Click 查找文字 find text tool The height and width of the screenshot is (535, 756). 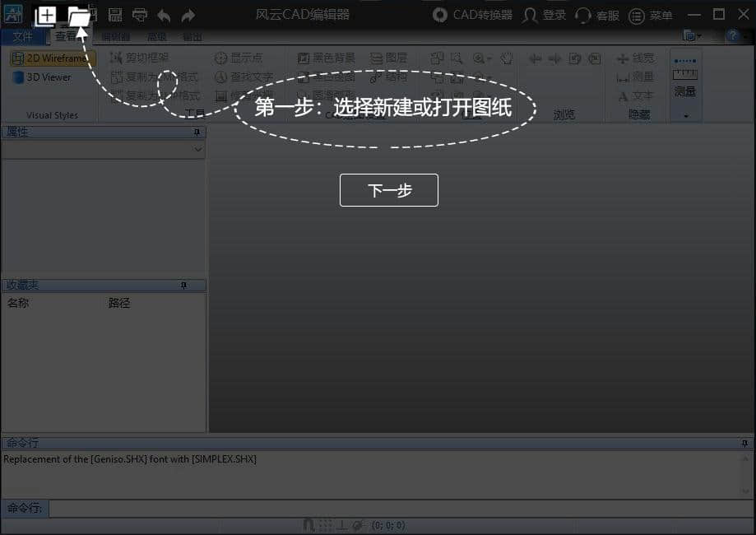click(243, 77)
